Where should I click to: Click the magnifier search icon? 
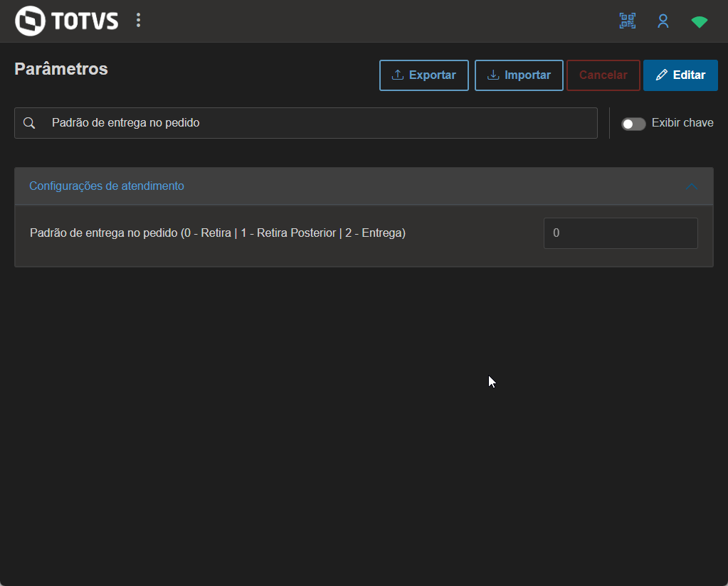tap(29, 123)
